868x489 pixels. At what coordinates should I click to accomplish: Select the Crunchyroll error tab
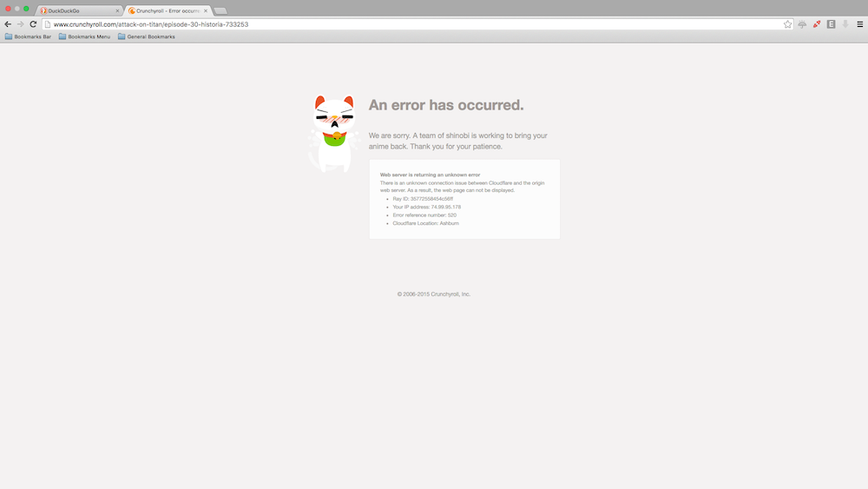(165, 10)
